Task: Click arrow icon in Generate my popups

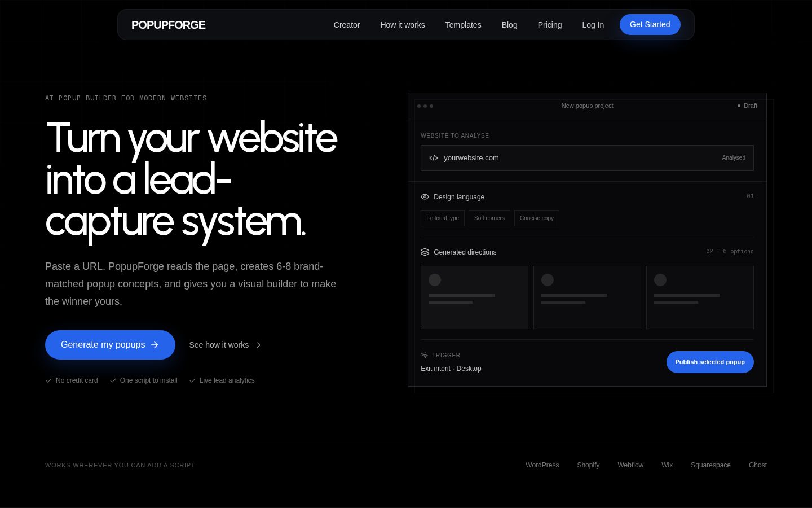Action: (155, 345)
